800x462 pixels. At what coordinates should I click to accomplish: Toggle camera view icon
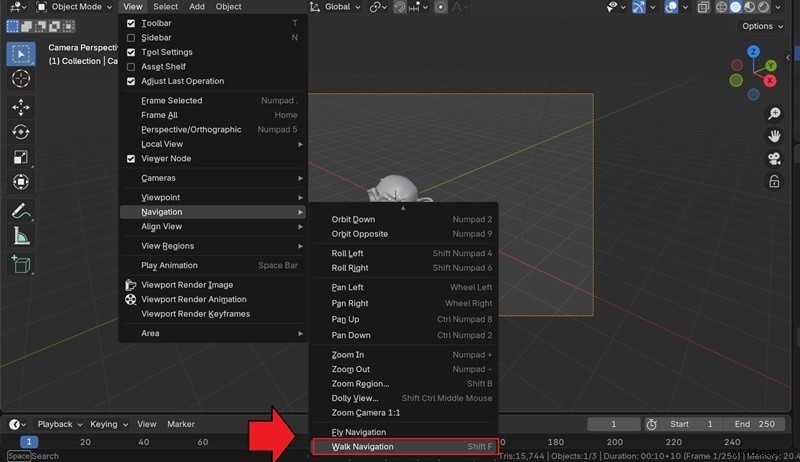coord(774,159)
